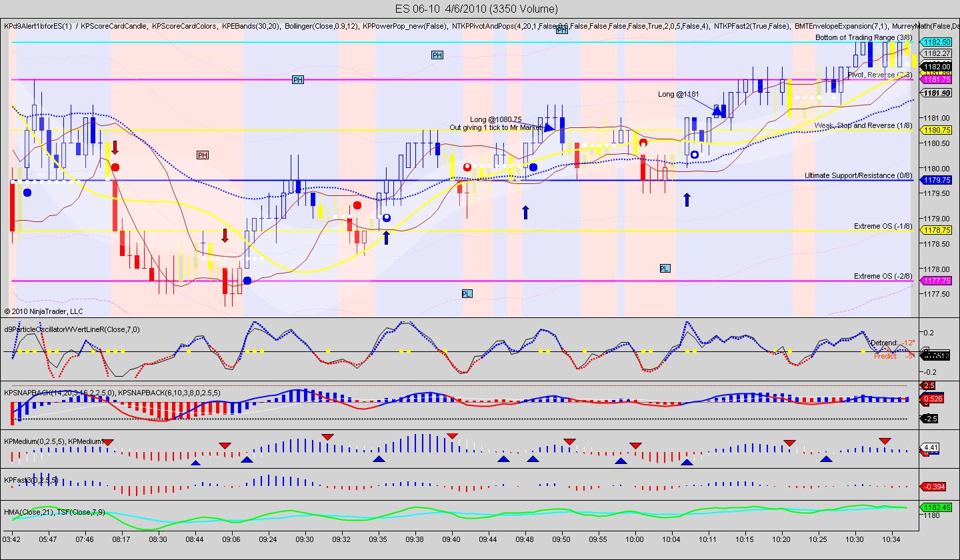960x560 pixels.
Task: Click the 'Long @1181' annotation text
Action: point(678,94)
